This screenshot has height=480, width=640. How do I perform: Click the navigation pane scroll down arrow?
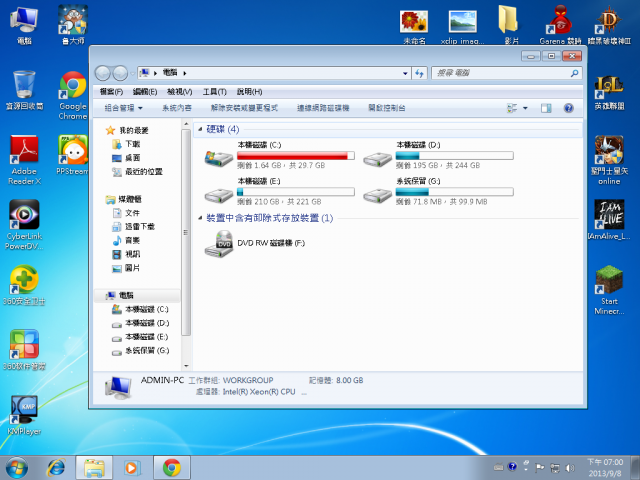click(186, 366)
